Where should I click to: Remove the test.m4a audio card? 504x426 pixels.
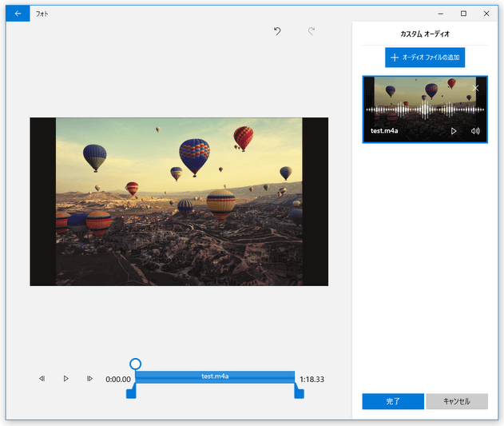tap(476, 88)
